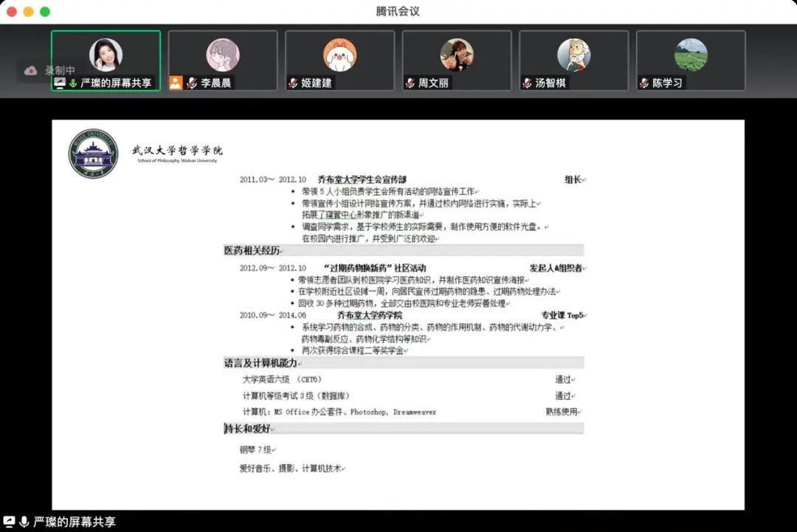Screen dimensions: 797x532
Task: Click the screen share icon in the bottom-left corner
Action: [x=10, y=522]
